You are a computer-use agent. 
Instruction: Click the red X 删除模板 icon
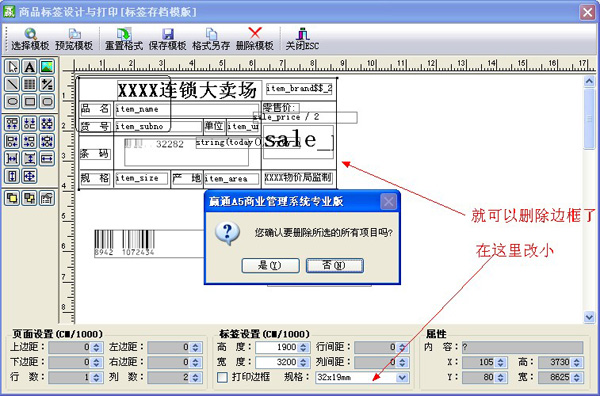point(254,39)
